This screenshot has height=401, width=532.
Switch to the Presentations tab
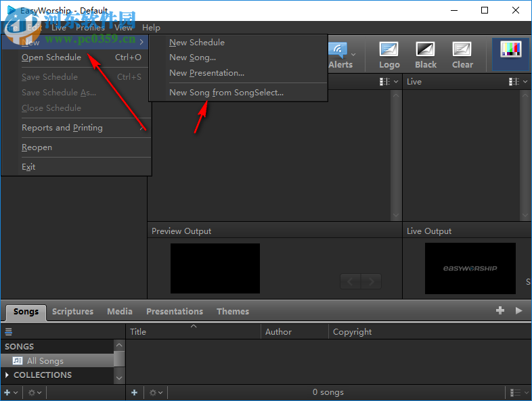[x=175, y=312]
